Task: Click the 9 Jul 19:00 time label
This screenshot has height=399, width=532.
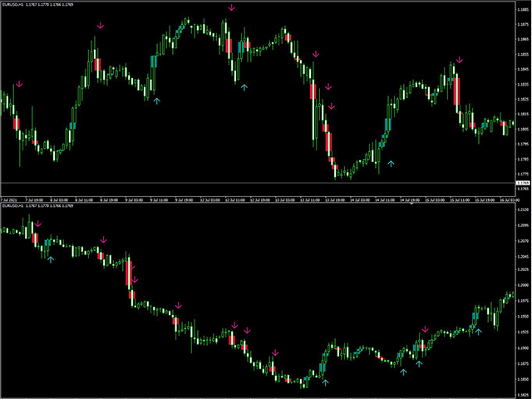Action: pyautogui.click(x=184, y=200)
